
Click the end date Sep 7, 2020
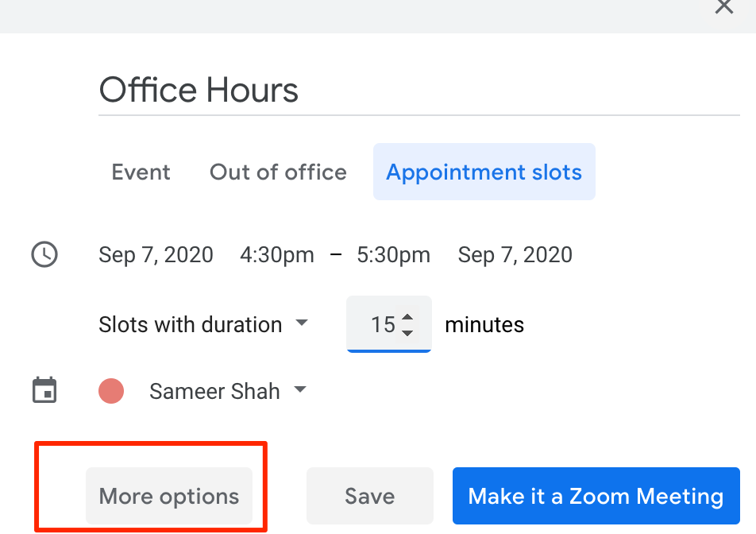pos(515,254)
